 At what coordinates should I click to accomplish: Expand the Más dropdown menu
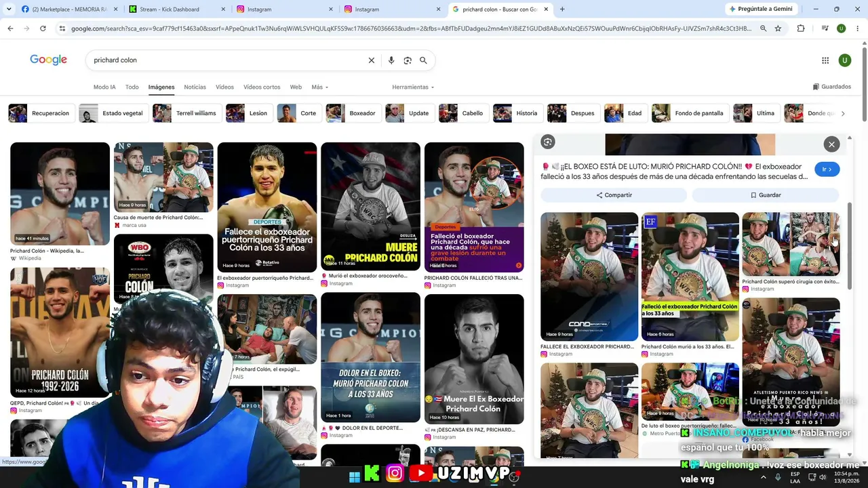coord(319,87)
